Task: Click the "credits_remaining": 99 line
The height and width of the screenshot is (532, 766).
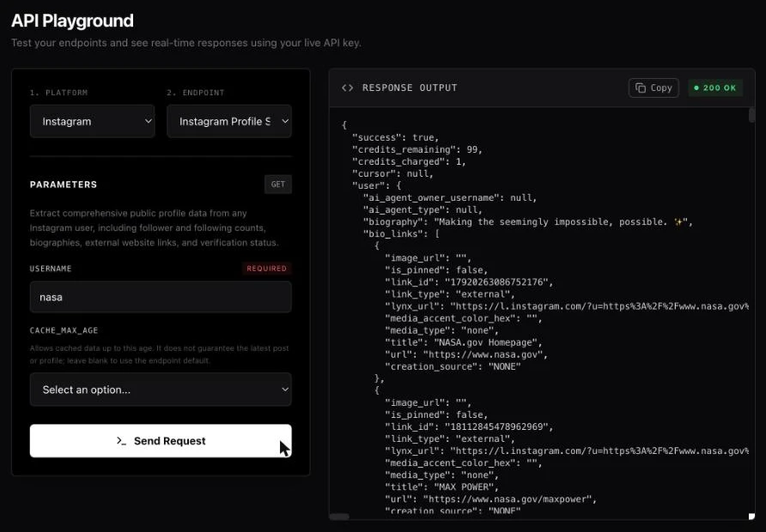Action: click(x=417, y=149)
